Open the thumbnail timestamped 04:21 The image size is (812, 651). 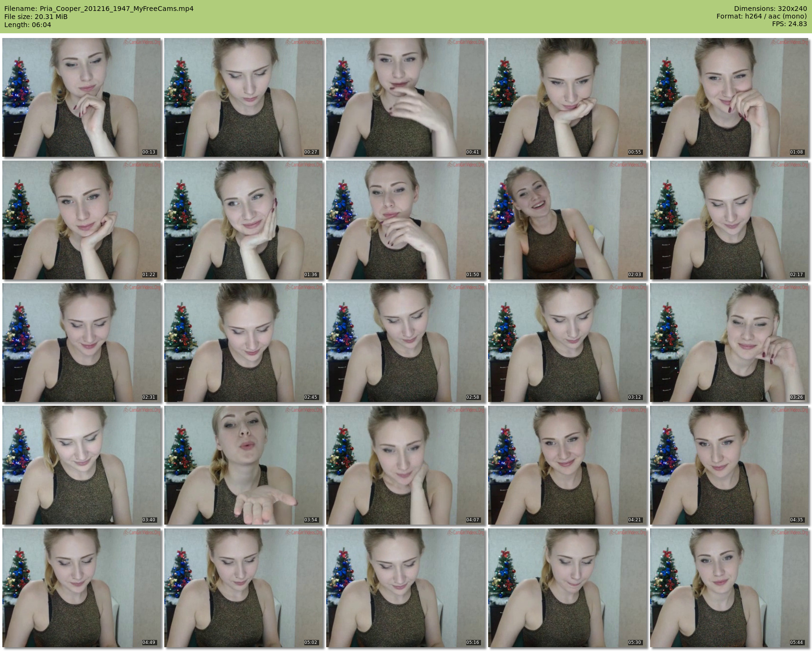tap(568, 465)
